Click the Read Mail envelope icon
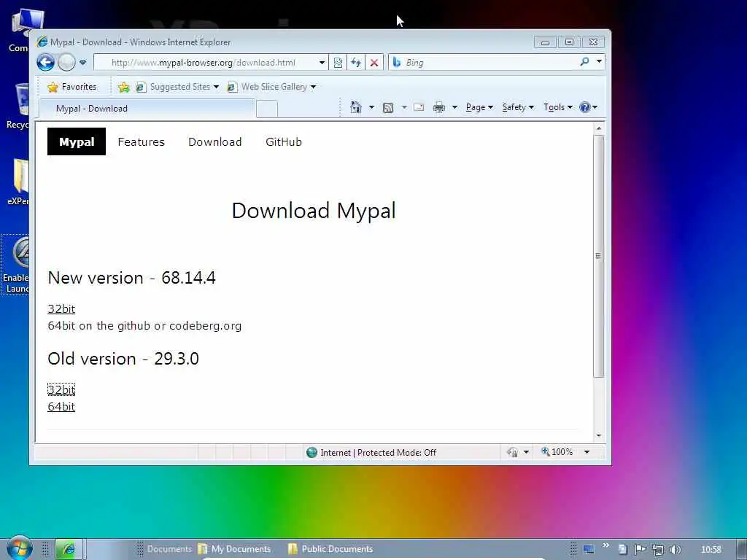The height and width of the screenshot is (560, 747). point(419,107)
